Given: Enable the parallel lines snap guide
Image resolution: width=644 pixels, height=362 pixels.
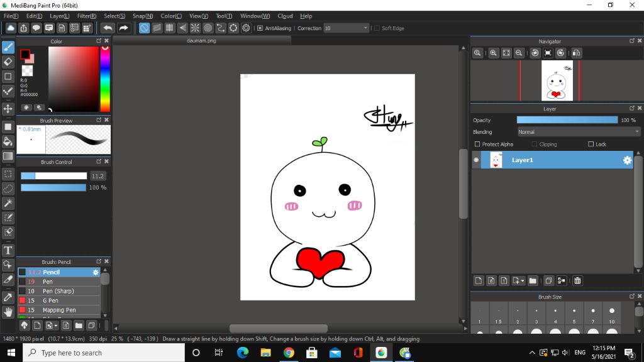Looking at the screenshot, I should point(157,28).
